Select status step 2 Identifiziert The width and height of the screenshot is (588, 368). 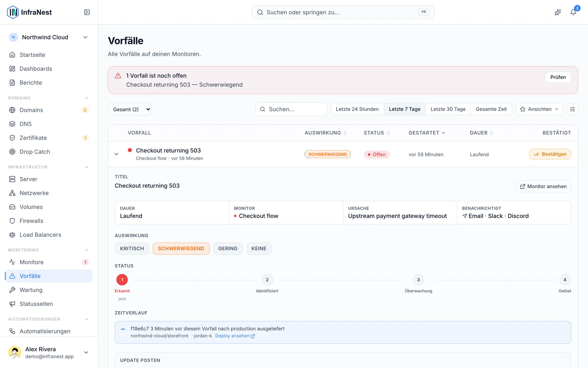(267, 280)
